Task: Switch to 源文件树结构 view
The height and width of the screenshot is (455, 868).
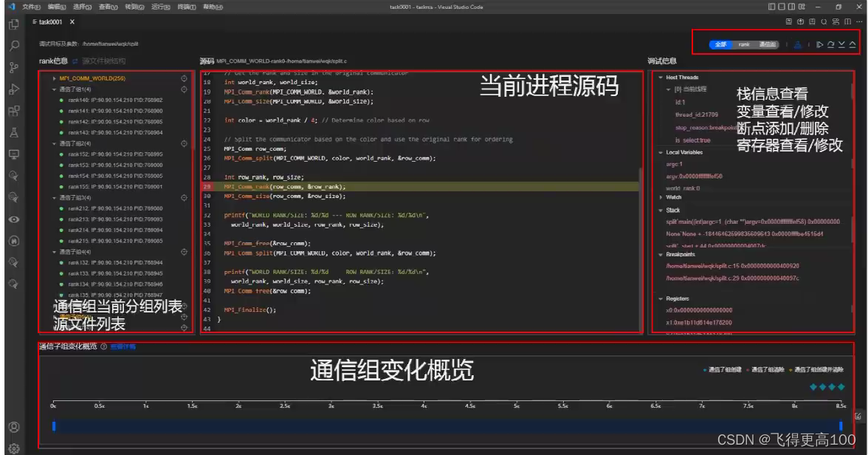Action: pyautogui.click(x=103, y=61)
